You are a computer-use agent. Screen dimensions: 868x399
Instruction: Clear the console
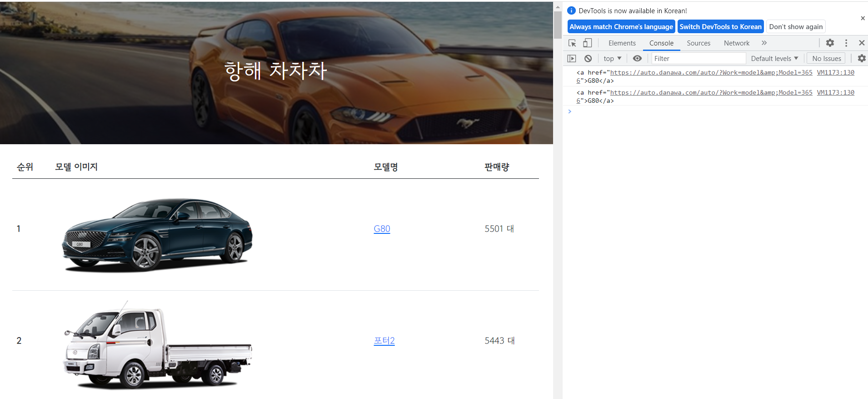(x=588, y=58)
